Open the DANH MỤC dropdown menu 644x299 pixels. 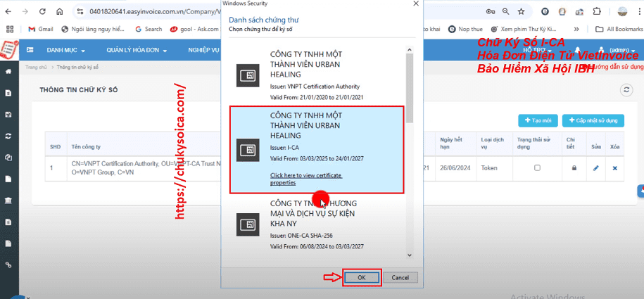pyautogui.click(x=65, y=51)
